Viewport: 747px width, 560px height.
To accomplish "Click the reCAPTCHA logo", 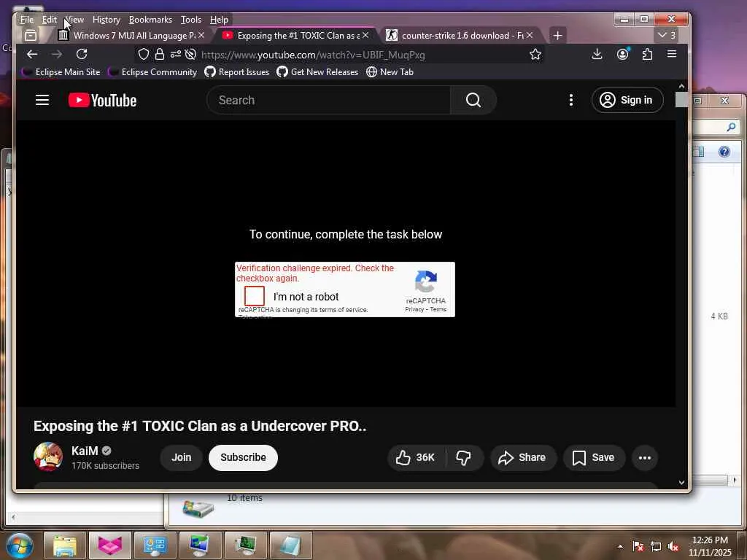I will (425, 281).
